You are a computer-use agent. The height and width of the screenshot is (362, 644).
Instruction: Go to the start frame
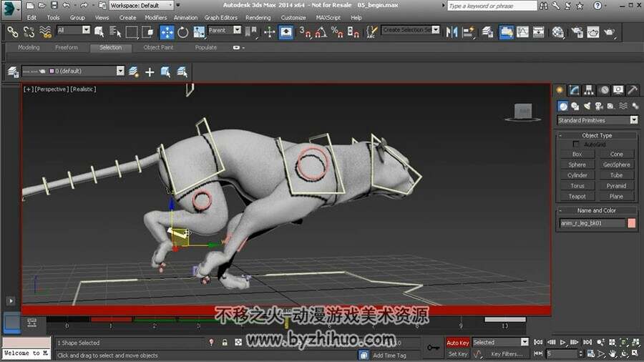pyautogui.click(x=538, y=342)
